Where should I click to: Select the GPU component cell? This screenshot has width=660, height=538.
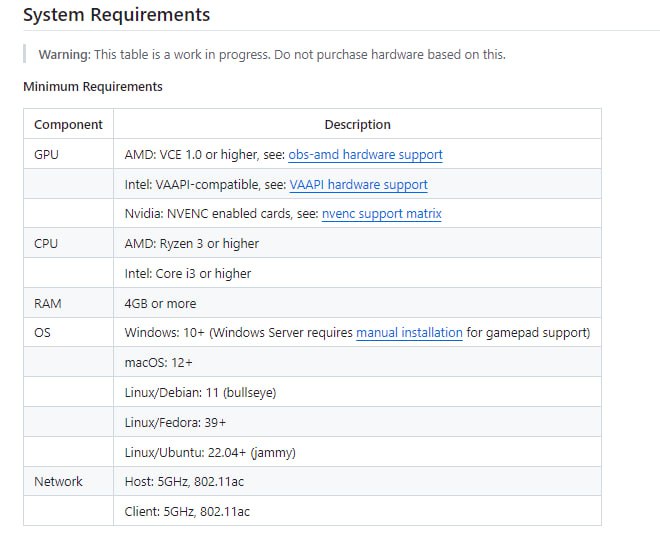click(x=47, y=155)
